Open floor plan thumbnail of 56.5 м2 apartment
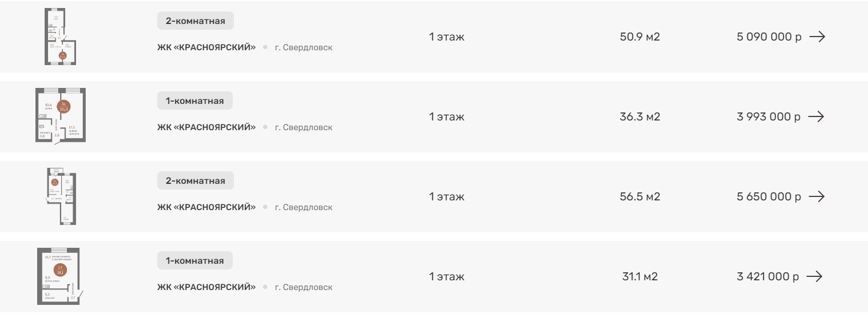 click(x=61, y=196)
